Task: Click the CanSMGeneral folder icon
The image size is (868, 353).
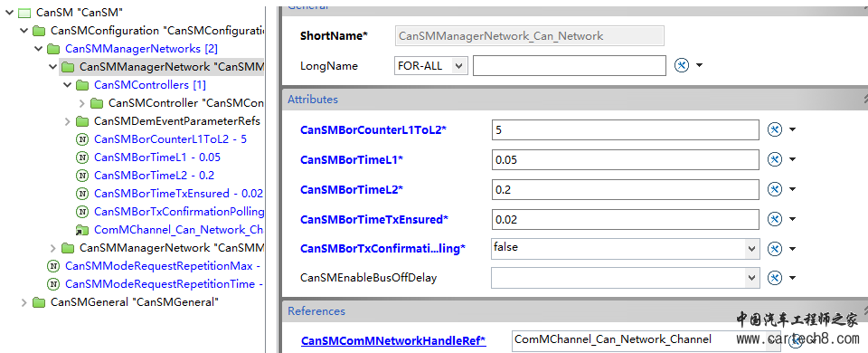Action: [x=39, y=302]
